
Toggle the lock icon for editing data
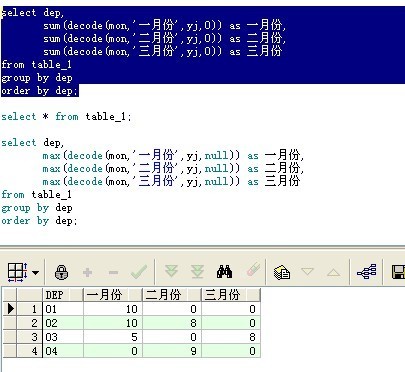click(61, 272)
